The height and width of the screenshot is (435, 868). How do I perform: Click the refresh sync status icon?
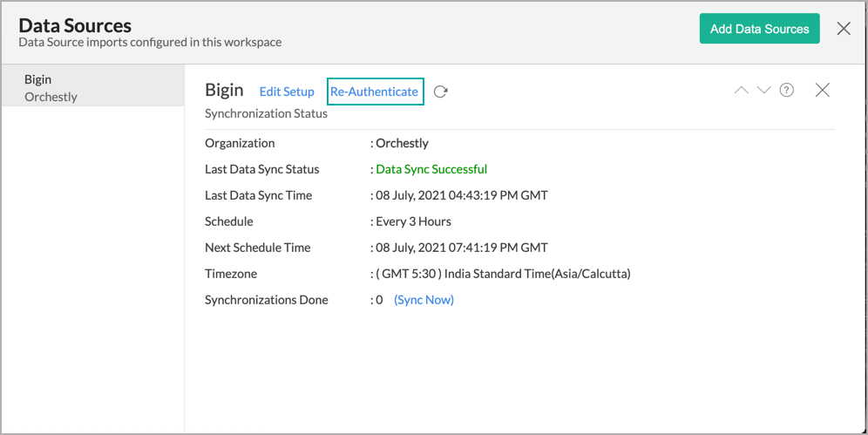click(441, 92)
